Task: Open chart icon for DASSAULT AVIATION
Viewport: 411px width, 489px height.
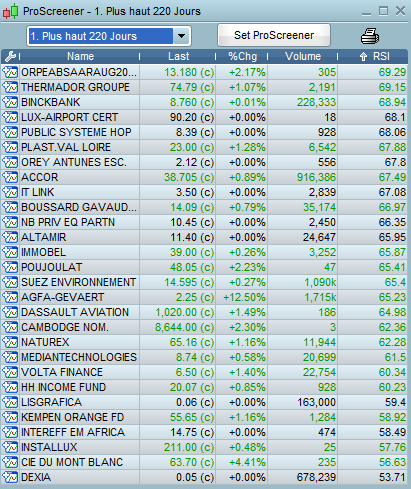Action: (10, 312)
